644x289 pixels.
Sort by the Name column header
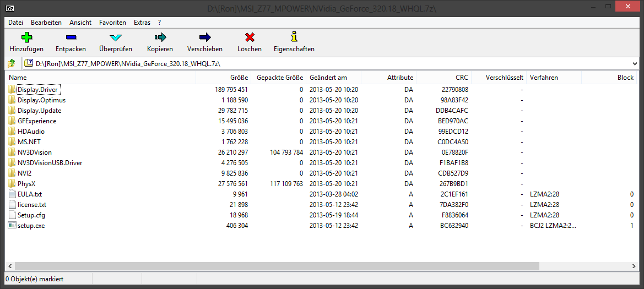pyautogui.click(x=101, y=77)
